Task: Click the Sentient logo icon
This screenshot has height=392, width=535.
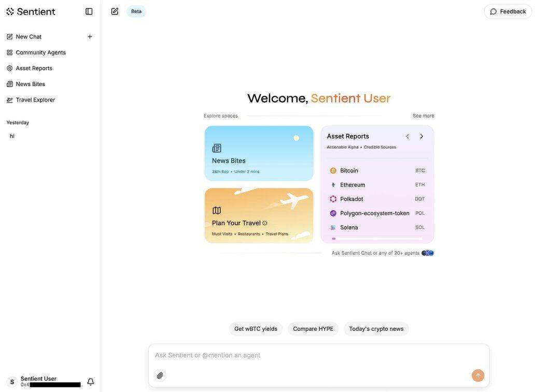Action: pos(10,11)
